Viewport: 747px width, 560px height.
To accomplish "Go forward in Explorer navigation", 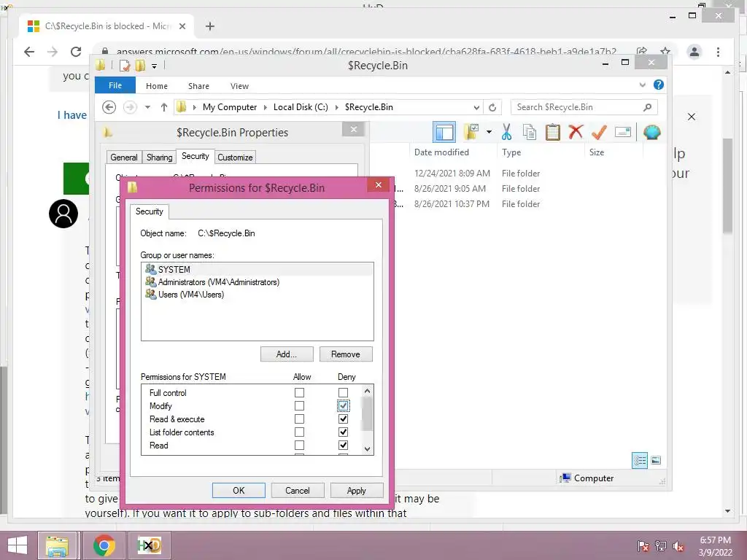I will tap(130, 107).
